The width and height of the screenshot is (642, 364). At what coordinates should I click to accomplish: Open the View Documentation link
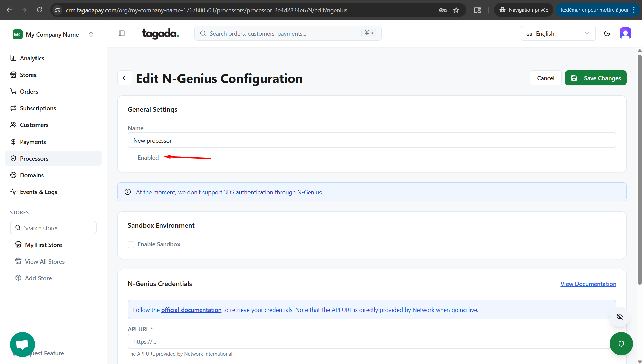(588, 284)
